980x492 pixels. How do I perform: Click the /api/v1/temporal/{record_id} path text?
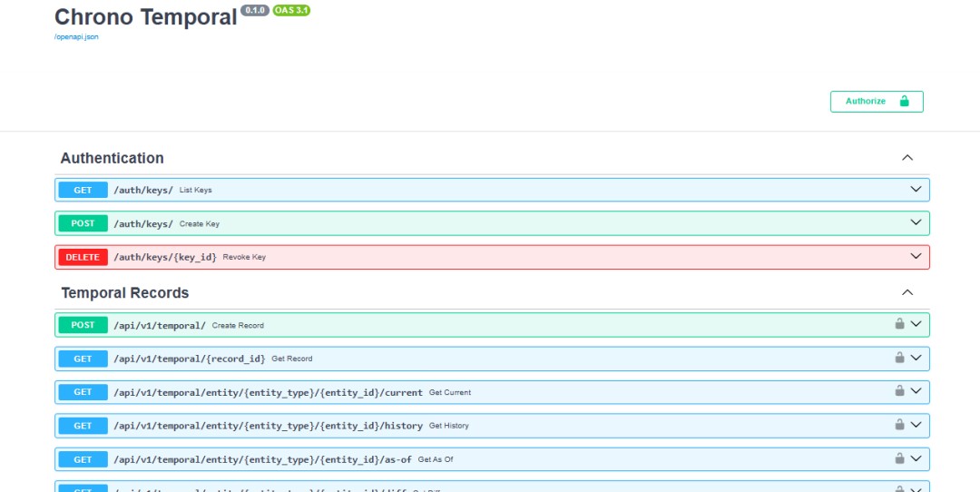pyautogui.click(x=190, y=359)
